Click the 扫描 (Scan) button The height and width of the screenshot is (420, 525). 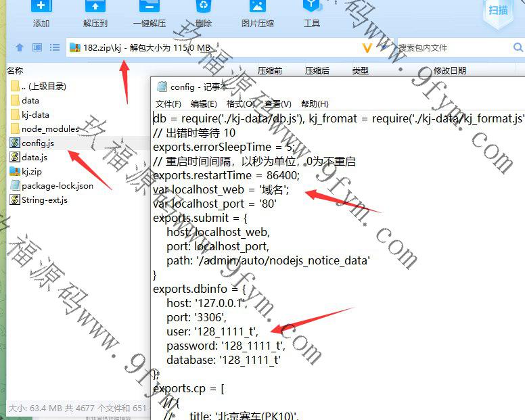498,9
